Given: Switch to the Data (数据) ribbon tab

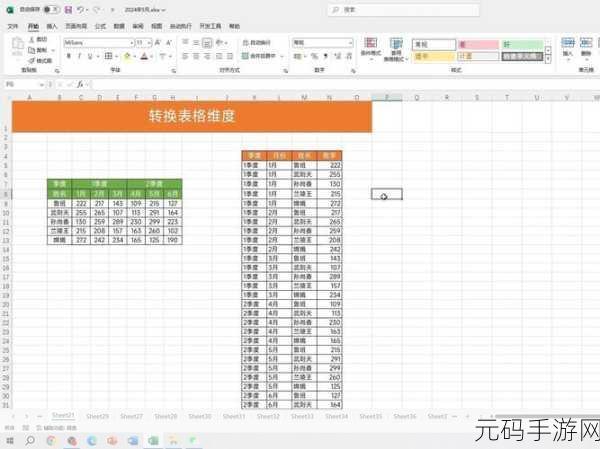Looking at the screenshot, I should [x=119, y=26].
